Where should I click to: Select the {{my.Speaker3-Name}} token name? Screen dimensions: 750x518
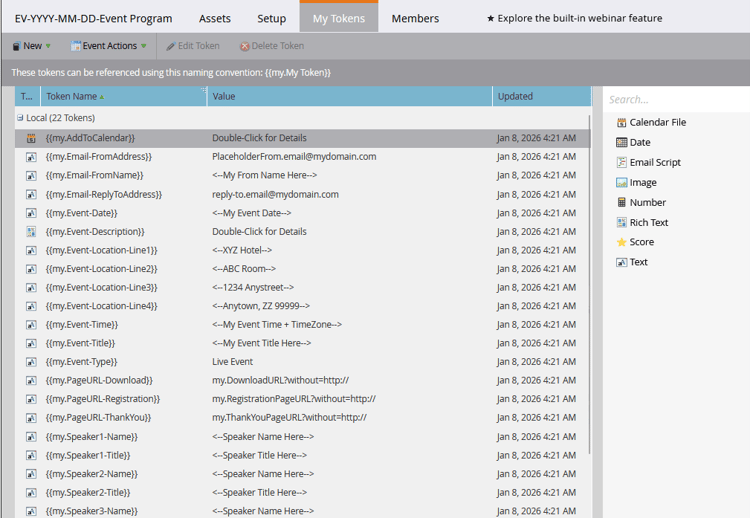pyautogui.click(x=91, y=511)
